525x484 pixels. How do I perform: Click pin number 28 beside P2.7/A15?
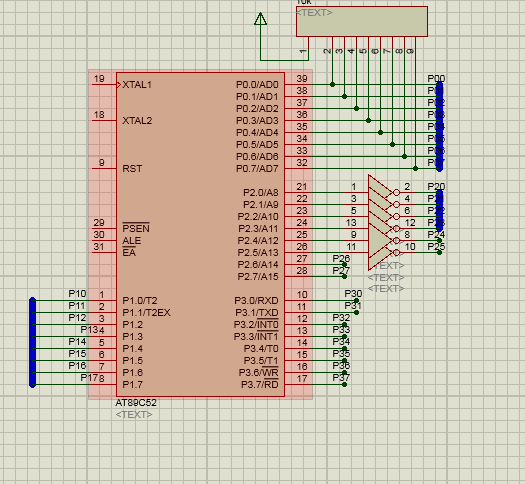[x=302, y=270]
